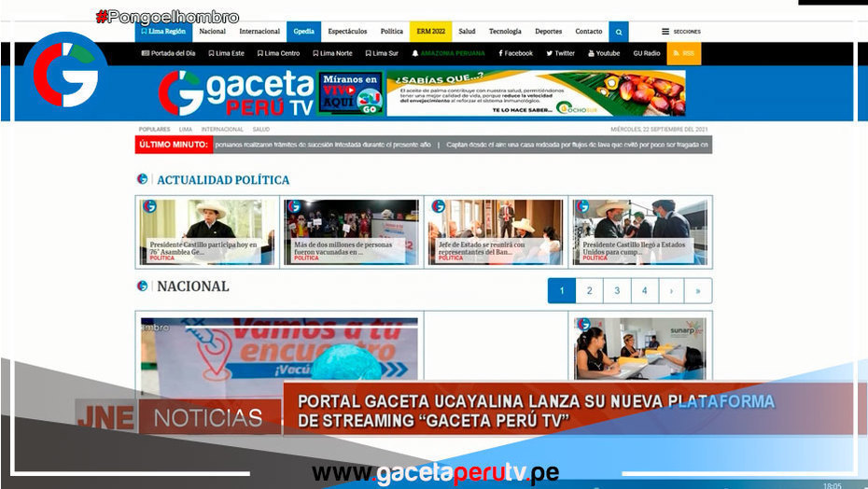The width and height of the screenshot is (868, 489).
Task: Click the Míranos en Vivo Aquí banner
Action: pyautogui.click(x=350, y=93)
